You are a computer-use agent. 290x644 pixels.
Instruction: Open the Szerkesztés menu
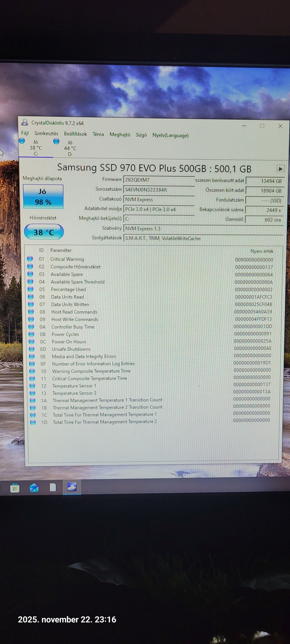[x=46, y=133]
